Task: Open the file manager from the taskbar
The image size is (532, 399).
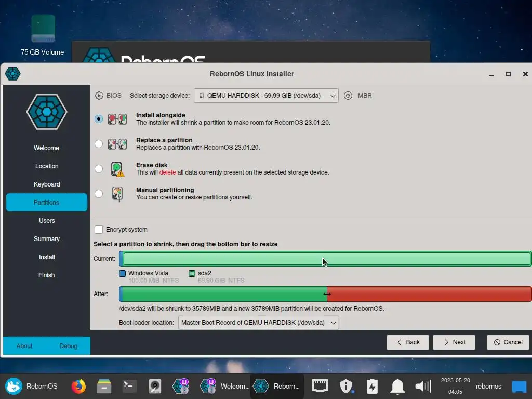Action: coord(104,386)
